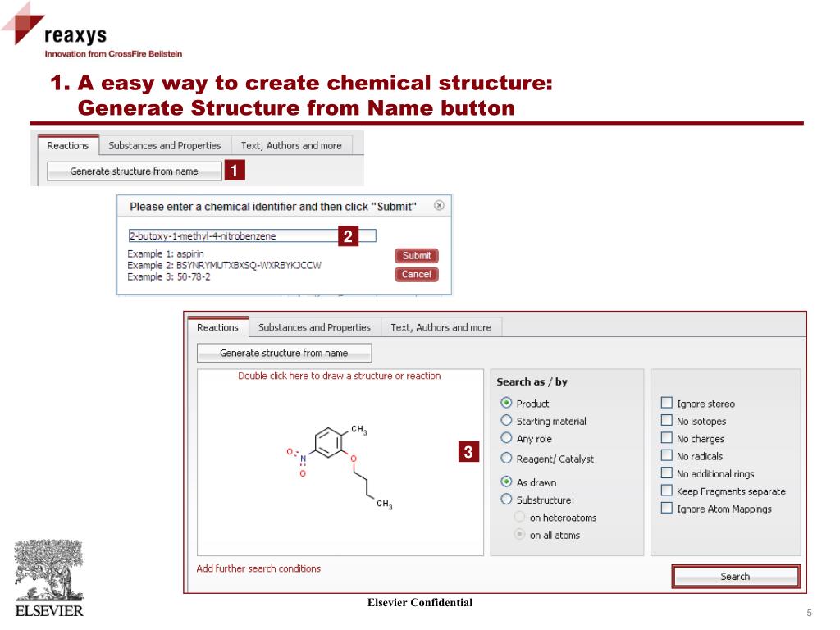840x630 pixels.
Task: Enable Ignore stereo checkbox
Action: pos(666,403)
